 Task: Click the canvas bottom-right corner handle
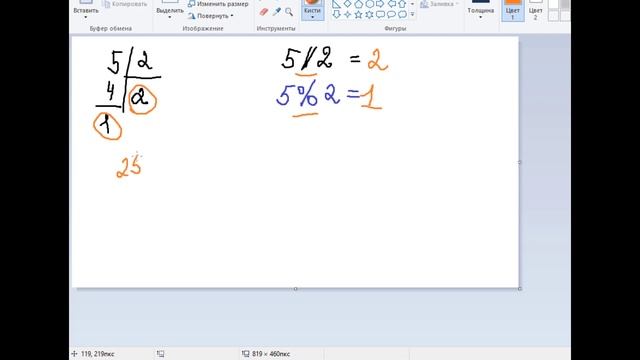point(520,289)
